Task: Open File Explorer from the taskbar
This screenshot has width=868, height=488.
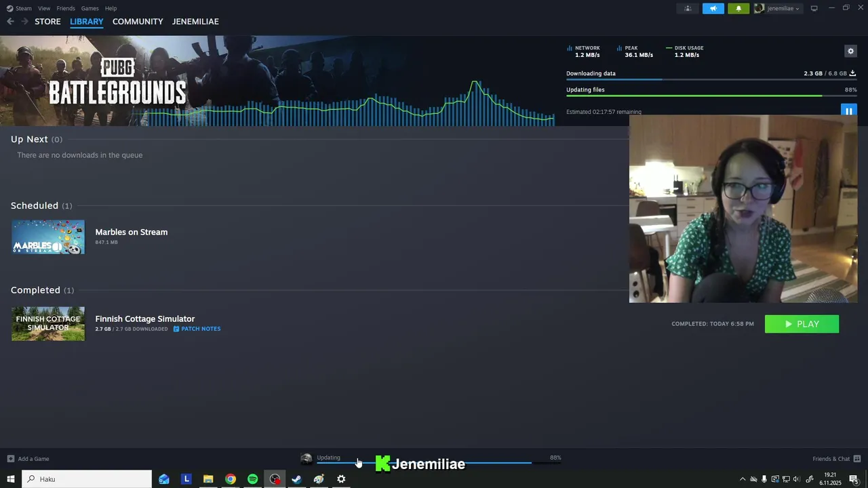Action: tap(208, 479)
